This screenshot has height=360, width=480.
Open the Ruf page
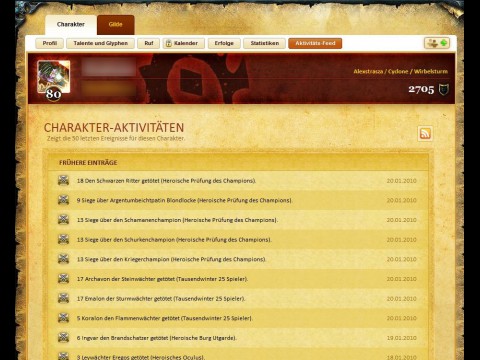149,43
